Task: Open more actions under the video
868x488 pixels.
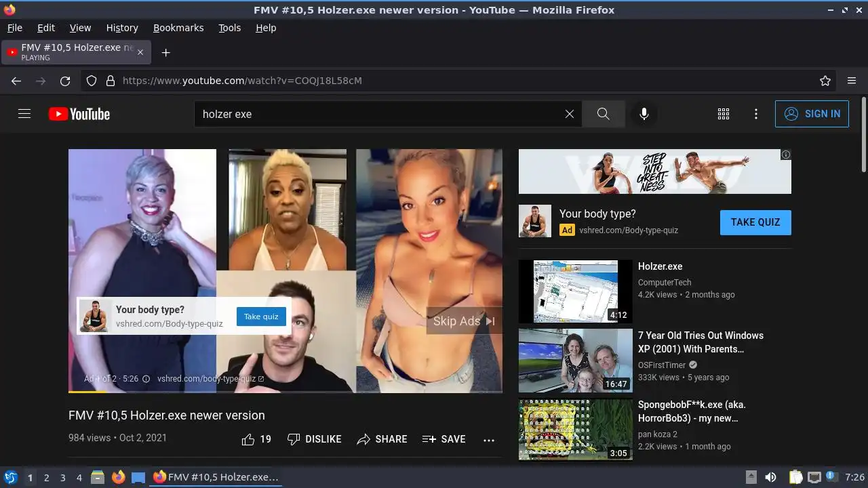Action: point(489,440)
